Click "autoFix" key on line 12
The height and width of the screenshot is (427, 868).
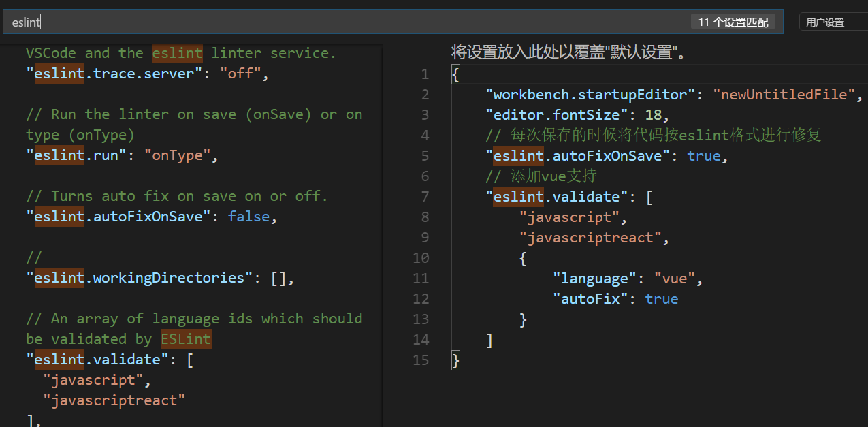click(590, 299)
